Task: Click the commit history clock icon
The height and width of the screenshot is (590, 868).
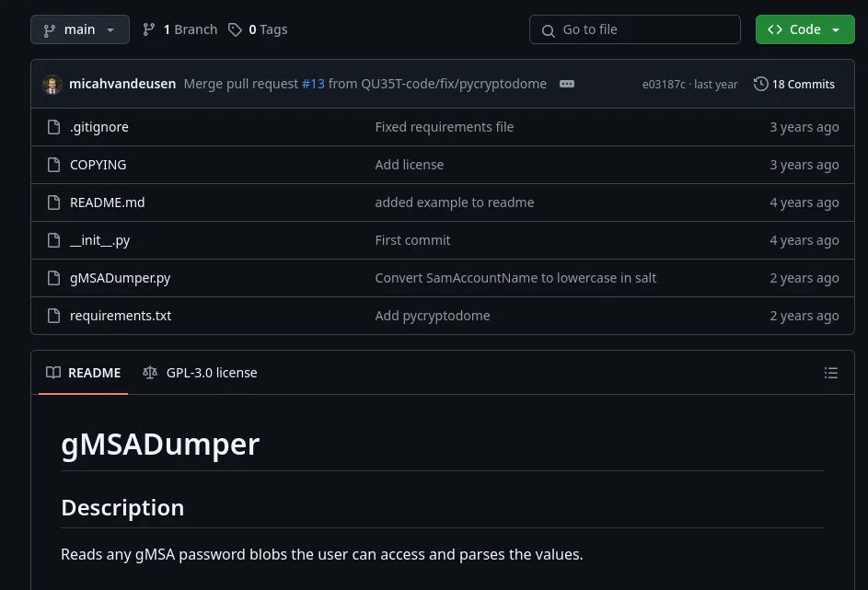Action: pyautogui.click(x=760, y=84)
